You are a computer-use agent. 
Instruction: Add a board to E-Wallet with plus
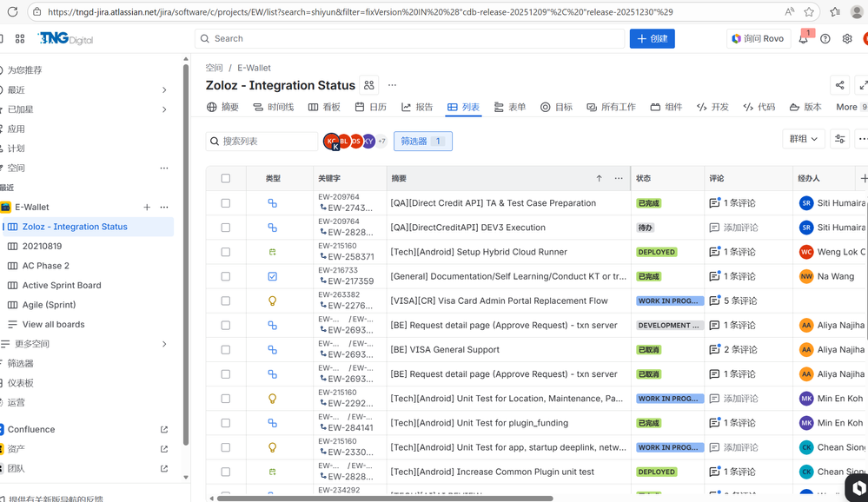(x=147, y=207)
